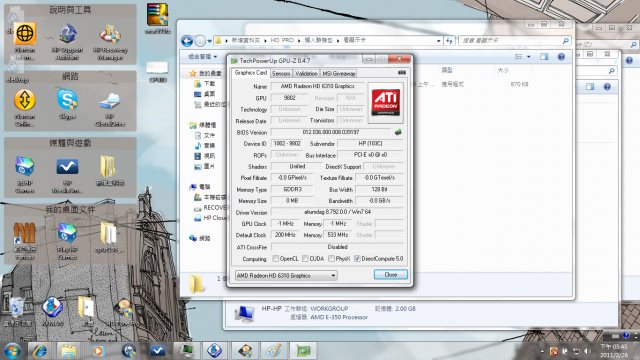Go back in the Explorer window
Image resolution: width=640 pixels, height=360 pixels.
point(187,41)
